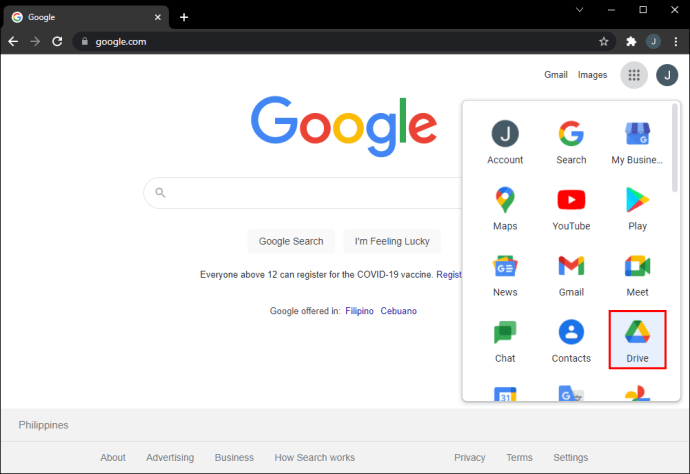
Task: Open the Chrome three-dot menu
Action: point(676,41)
